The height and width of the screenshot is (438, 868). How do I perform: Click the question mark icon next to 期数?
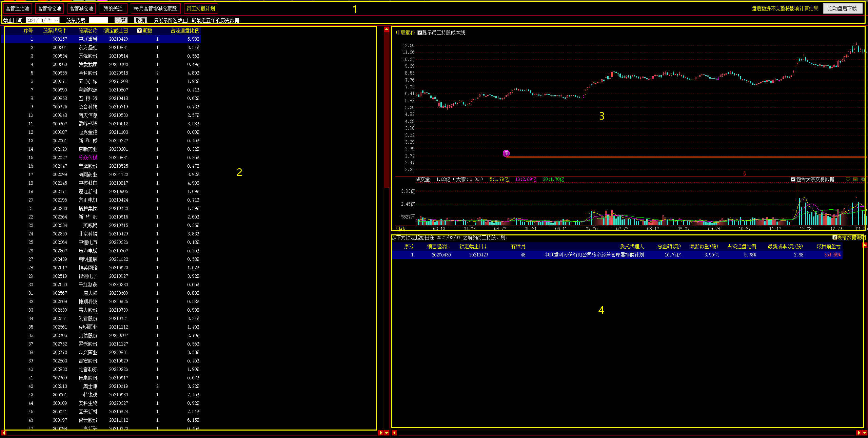[x=139, y=30]
